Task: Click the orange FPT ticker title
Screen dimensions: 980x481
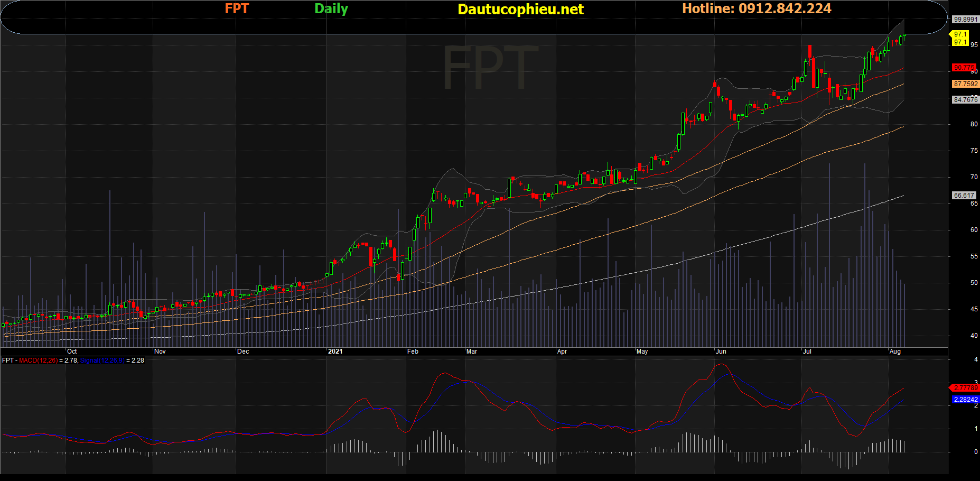Action: (x=237, y=8)
